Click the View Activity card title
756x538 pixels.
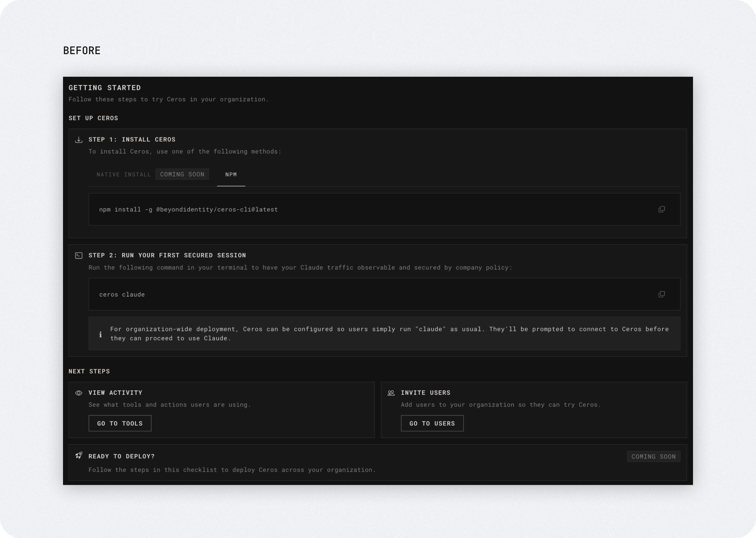click(115, 392)
